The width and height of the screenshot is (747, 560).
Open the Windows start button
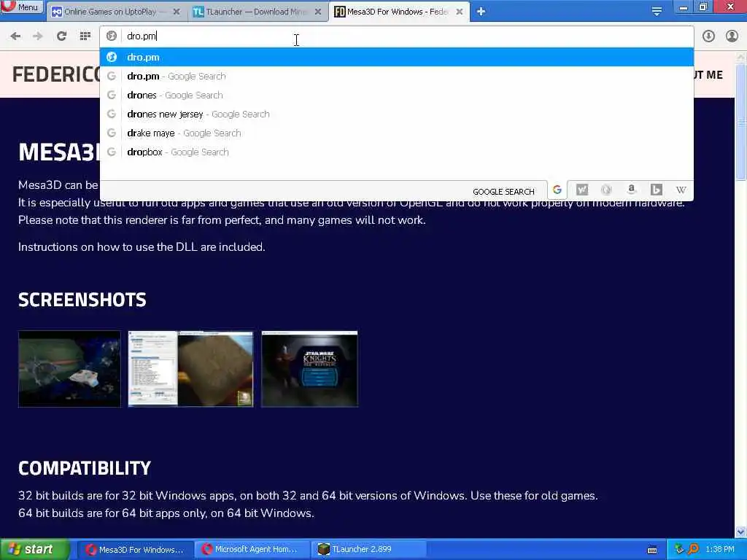34,550
